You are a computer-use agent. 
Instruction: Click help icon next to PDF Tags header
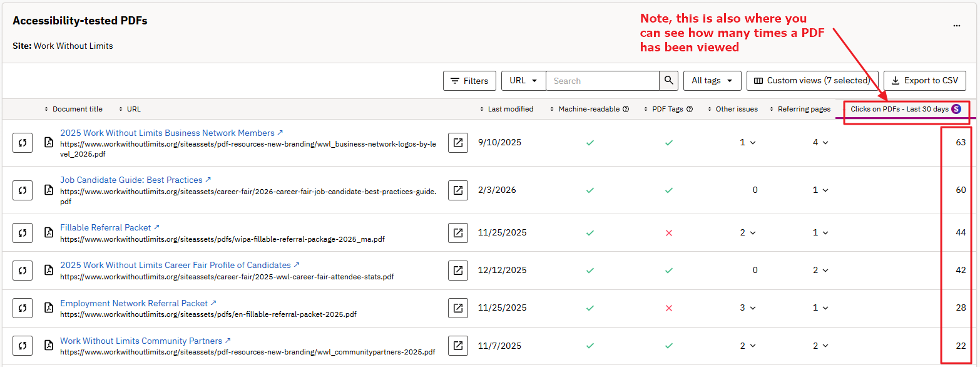pos(690,109)
